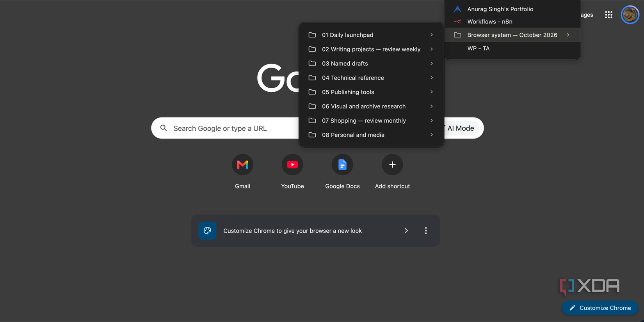Click the Customize Chrome palette icon
The image size is (644, 322).
click(207, 231)
